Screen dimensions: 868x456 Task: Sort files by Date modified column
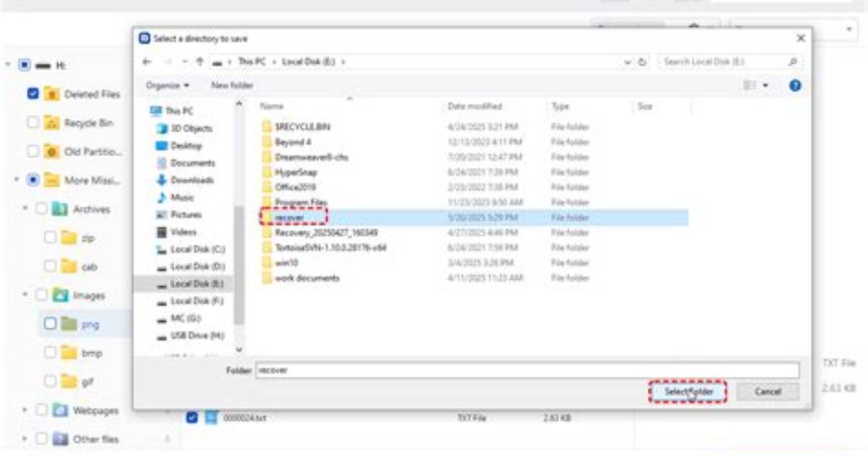[x=475, y=107]
